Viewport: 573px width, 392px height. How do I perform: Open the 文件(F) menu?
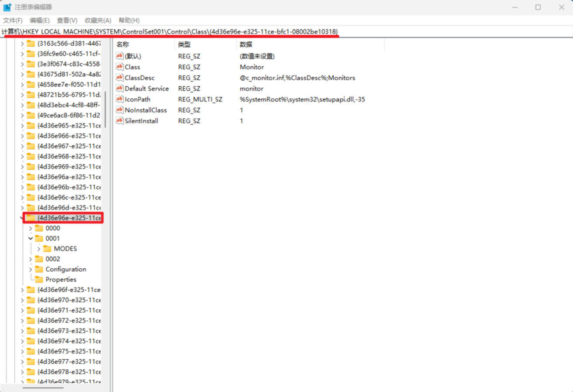[13, 20]
